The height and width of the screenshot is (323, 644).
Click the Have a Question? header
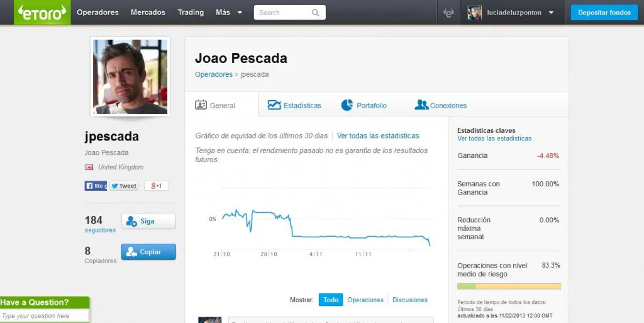[45, 302]
